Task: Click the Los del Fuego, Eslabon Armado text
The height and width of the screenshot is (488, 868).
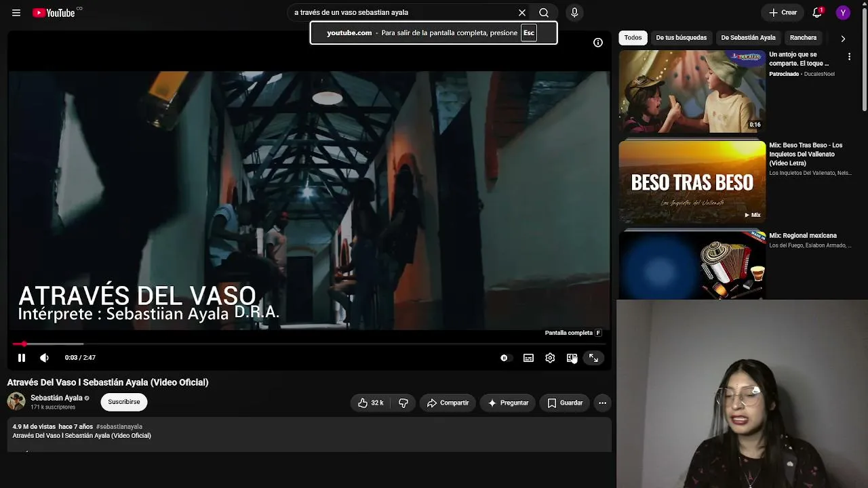Action: (810, 245)
